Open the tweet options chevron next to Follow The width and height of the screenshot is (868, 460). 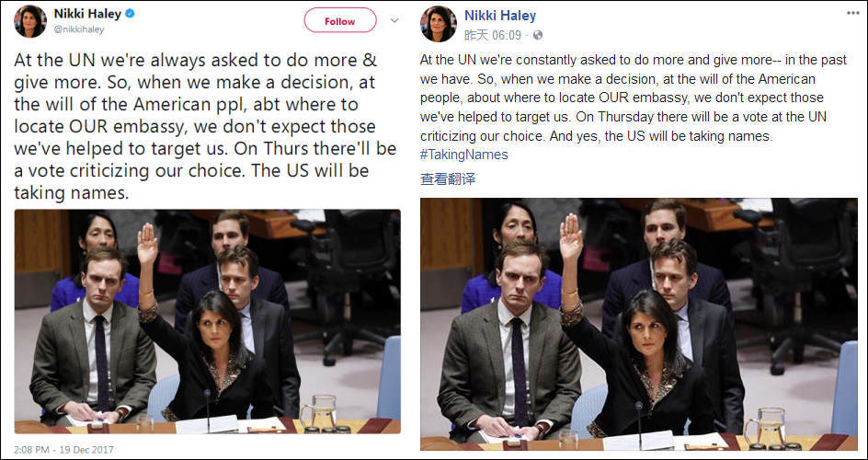tap(394, 20)
